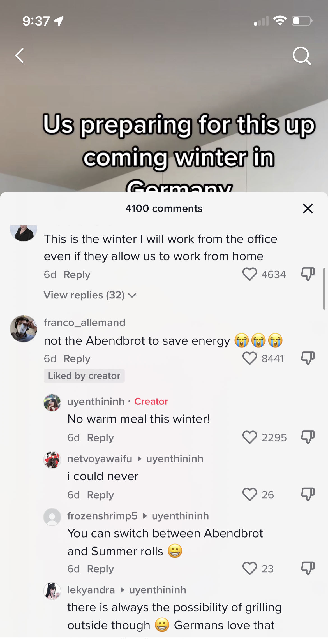Like creator's No warm meal comment
Screen dimensions: 328x644
tap(250, 437)
